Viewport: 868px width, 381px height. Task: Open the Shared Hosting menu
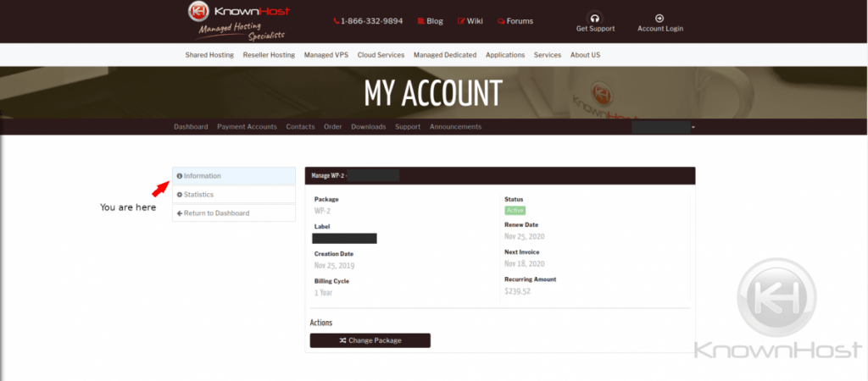(209, 55)
